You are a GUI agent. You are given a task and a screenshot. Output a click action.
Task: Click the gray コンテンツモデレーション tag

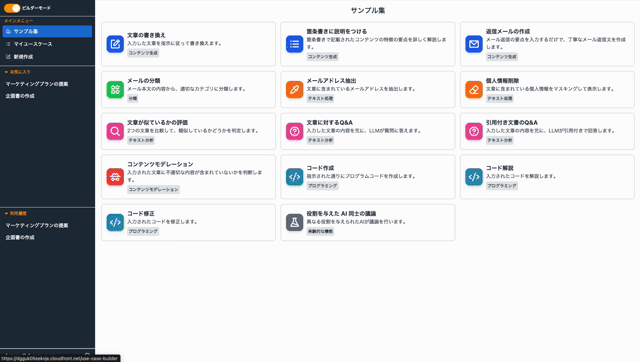(153, 189)
